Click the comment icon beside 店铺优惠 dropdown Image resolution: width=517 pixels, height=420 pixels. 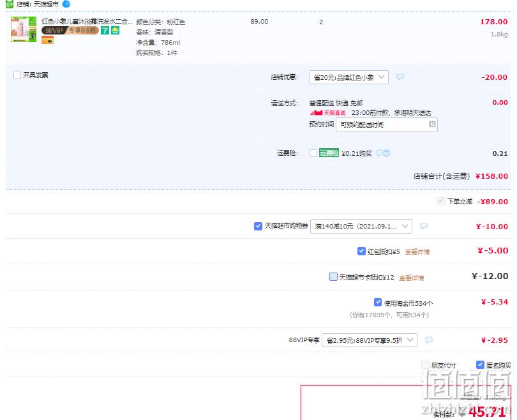tap(400, 77)
